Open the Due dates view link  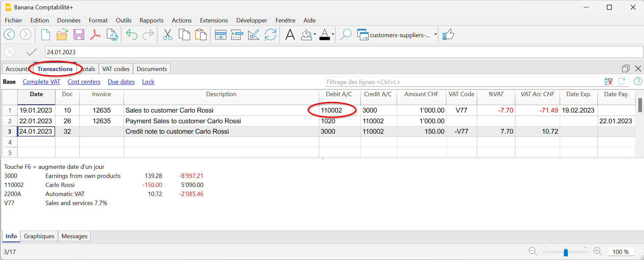click(x=121, y=82)
